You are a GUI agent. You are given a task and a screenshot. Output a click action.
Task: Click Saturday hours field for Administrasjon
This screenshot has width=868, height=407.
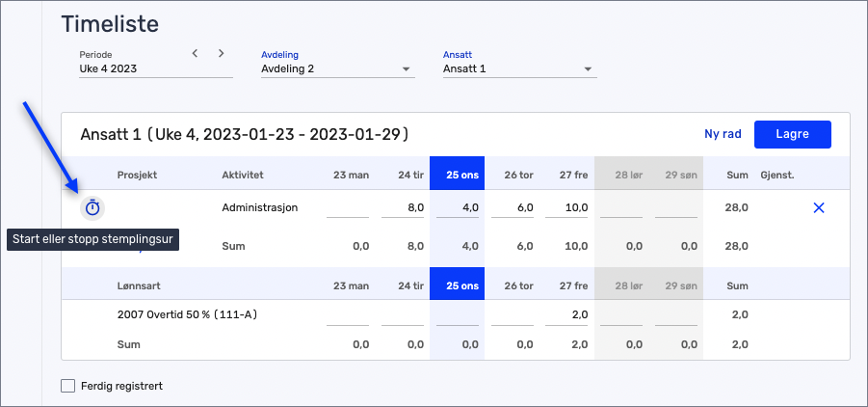(621, 207)
